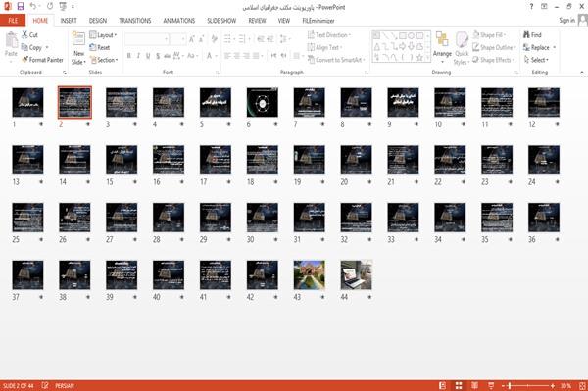The width and height of the screenshot is (588, 391).
Task: Click the Save icon in quick access toolbar
Action: (x=21, y=6)
